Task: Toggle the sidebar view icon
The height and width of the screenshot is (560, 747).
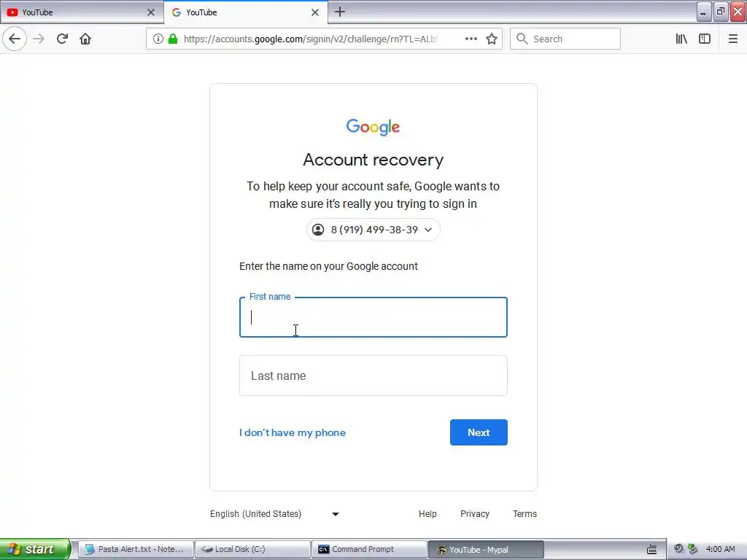Action: (x=705, y=39)
